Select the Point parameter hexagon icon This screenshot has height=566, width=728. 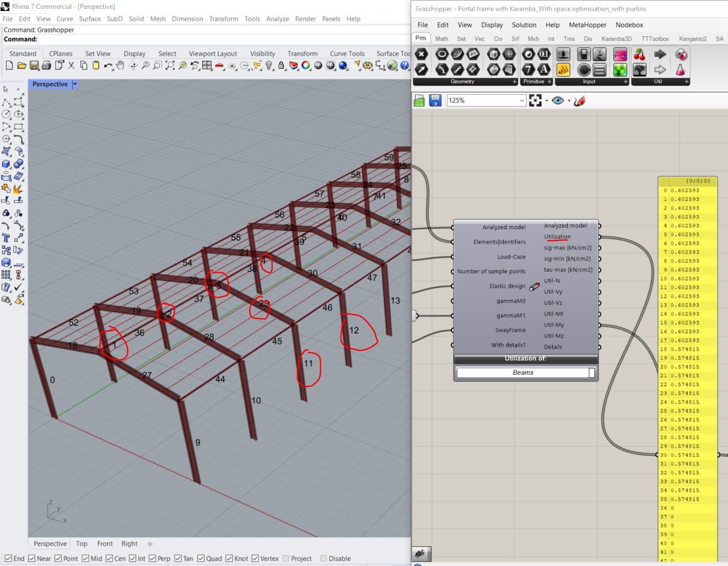click(x=421, y=54)
